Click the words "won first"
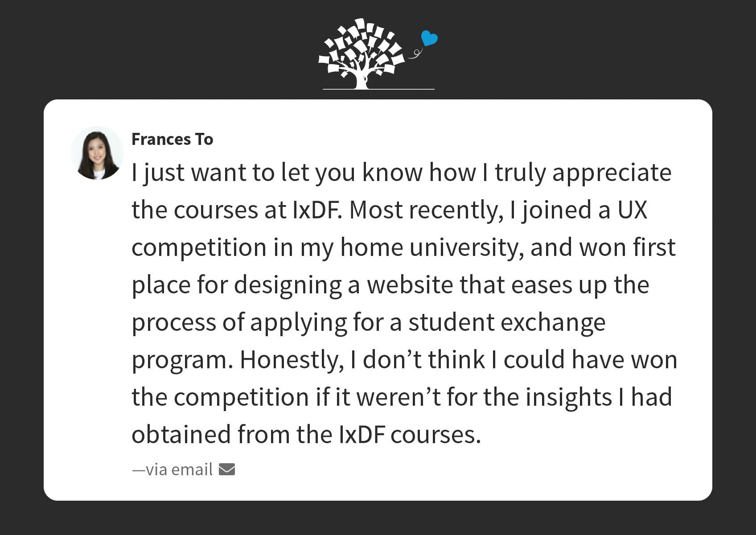Screen dimensions: 756x535 (628, 248)
